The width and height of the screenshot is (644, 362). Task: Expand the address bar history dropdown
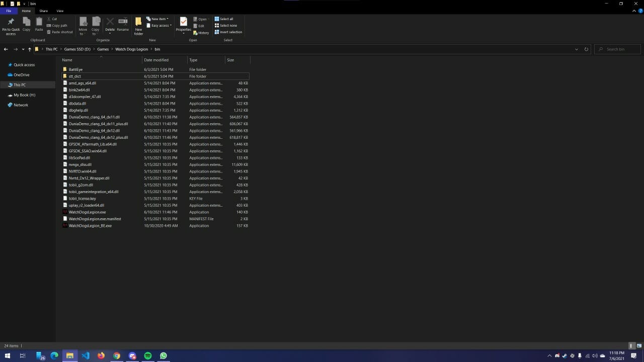[576, 49]
